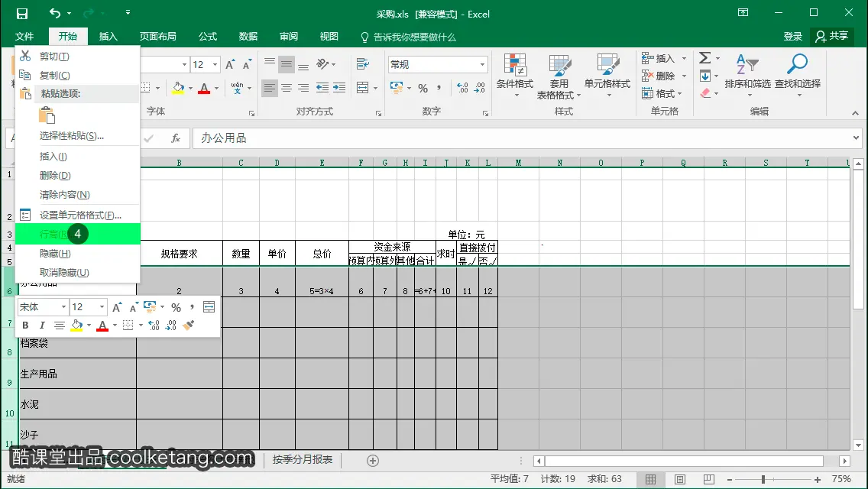Image resolution: width=868 pixels, height=489 pixels.
Task: Click ribbon increase decimal icon
Action: (462, 88)
